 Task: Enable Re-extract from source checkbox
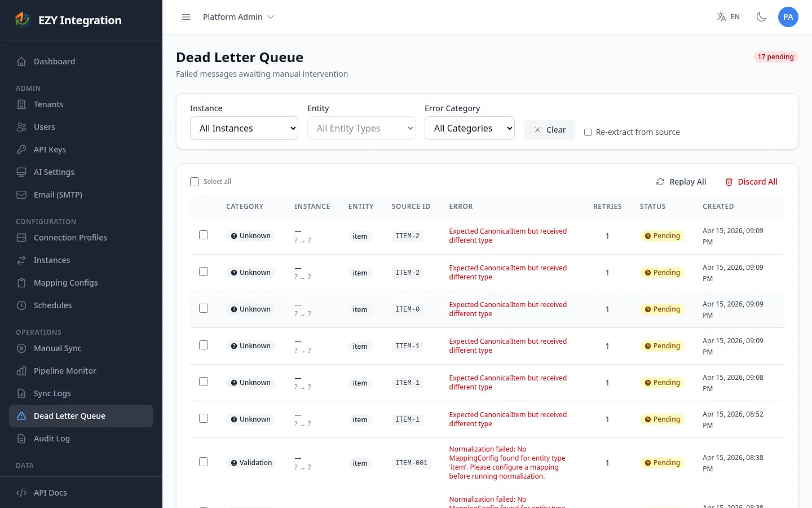tap(588, 132)
